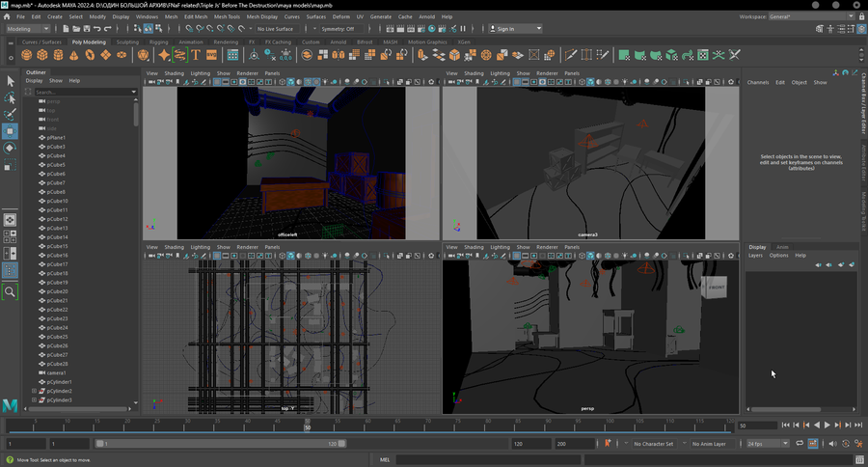868x467 pixels.
Task: Open the Workspace General dropdown
Action: pyautogui.click(x=811, y=16)
